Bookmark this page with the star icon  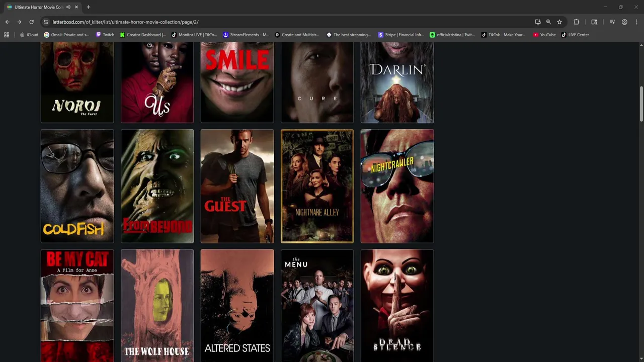(559, 22)
